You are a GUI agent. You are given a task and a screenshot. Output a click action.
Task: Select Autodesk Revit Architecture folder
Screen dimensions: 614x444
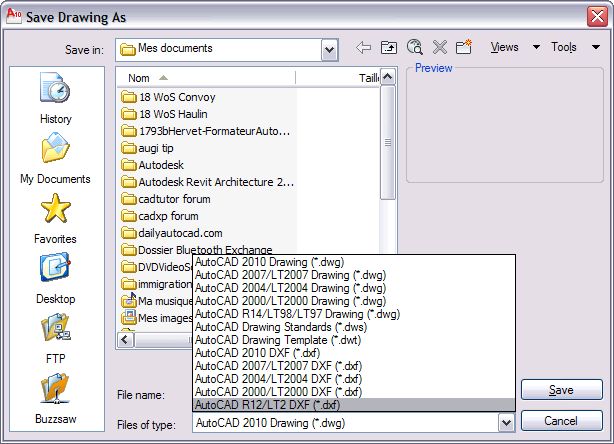208,182
